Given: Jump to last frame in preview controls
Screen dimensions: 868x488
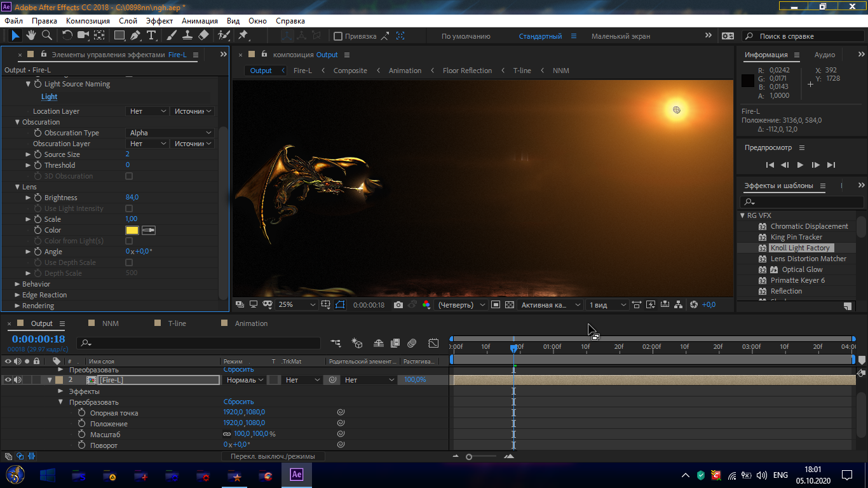Looking at the screenshot, I should pyautogui.click(x=831, y=165).
